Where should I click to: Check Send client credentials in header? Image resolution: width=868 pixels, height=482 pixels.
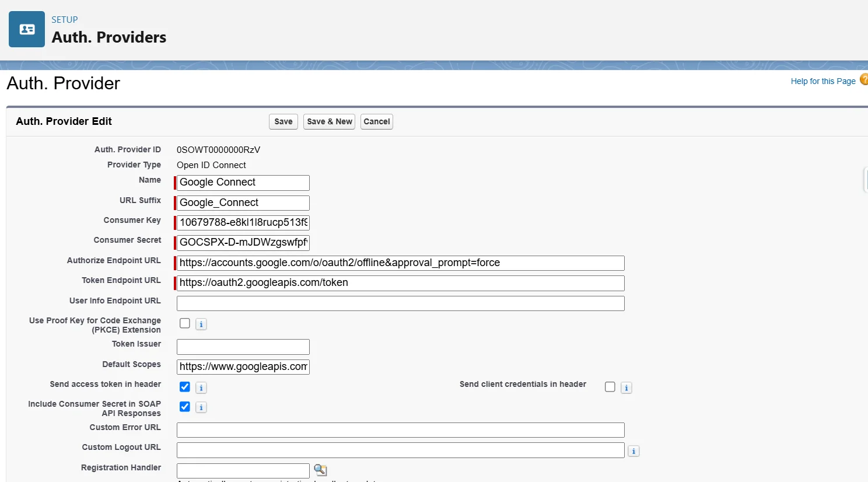pyautogui.click(x=610, y=387)
